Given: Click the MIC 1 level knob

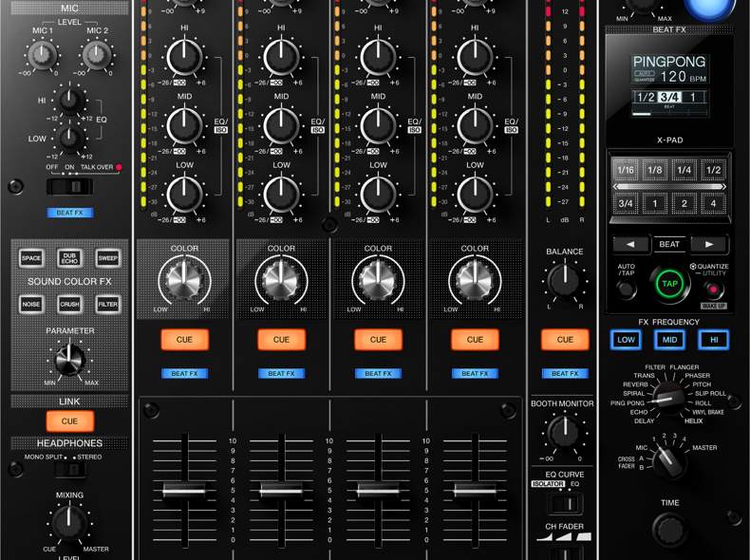Looking at the screenshot, I should (x=42, y=55).
